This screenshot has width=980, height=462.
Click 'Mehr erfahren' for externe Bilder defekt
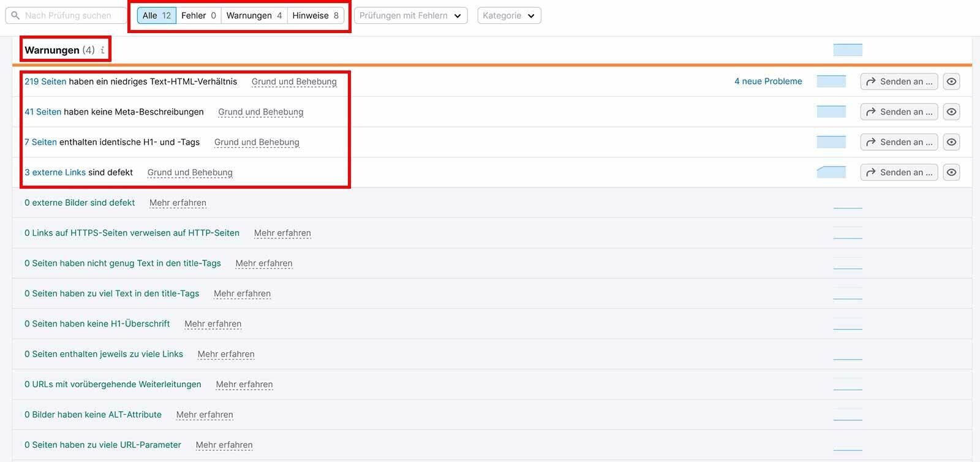point(178,203)
